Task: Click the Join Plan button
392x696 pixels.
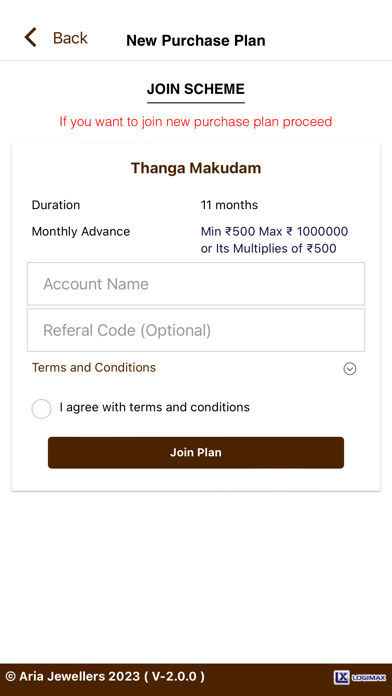Action: (x=196, y=452)
